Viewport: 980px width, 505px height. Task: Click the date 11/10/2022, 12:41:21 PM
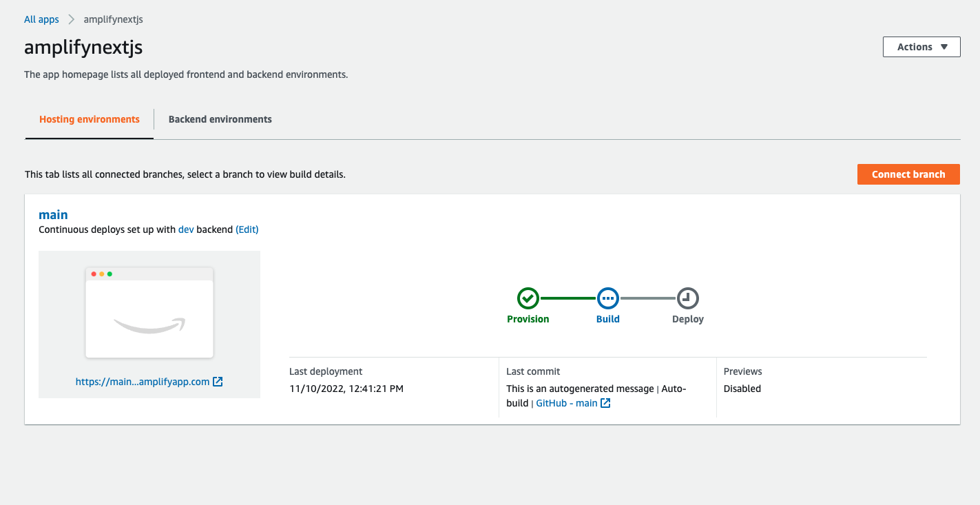pyautogui.click(x=346, y=389)
